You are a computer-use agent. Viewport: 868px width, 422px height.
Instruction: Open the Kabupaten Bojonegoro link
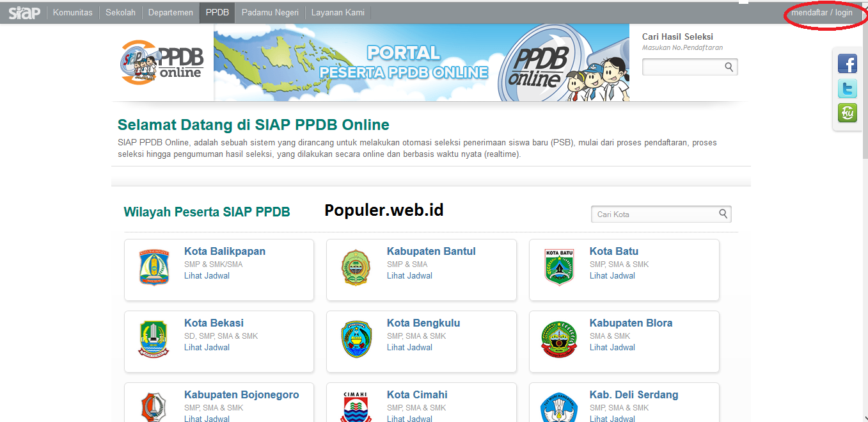241,394
